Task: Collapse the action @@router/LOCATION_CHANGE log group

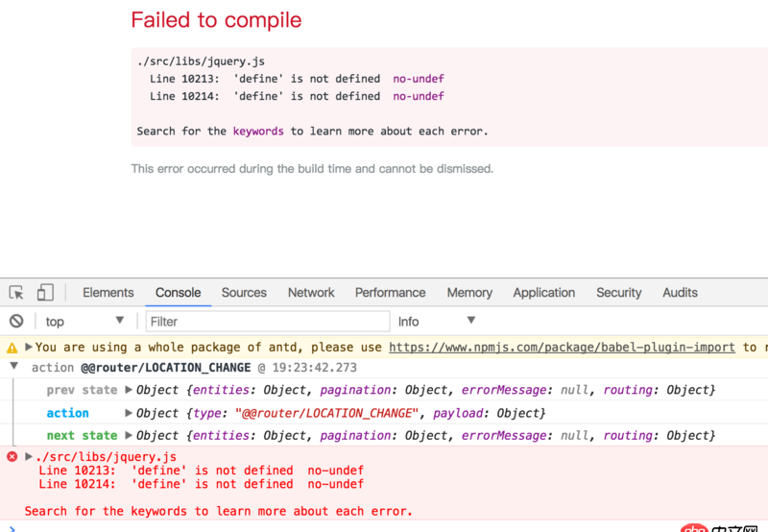Action: coord(13,367)
